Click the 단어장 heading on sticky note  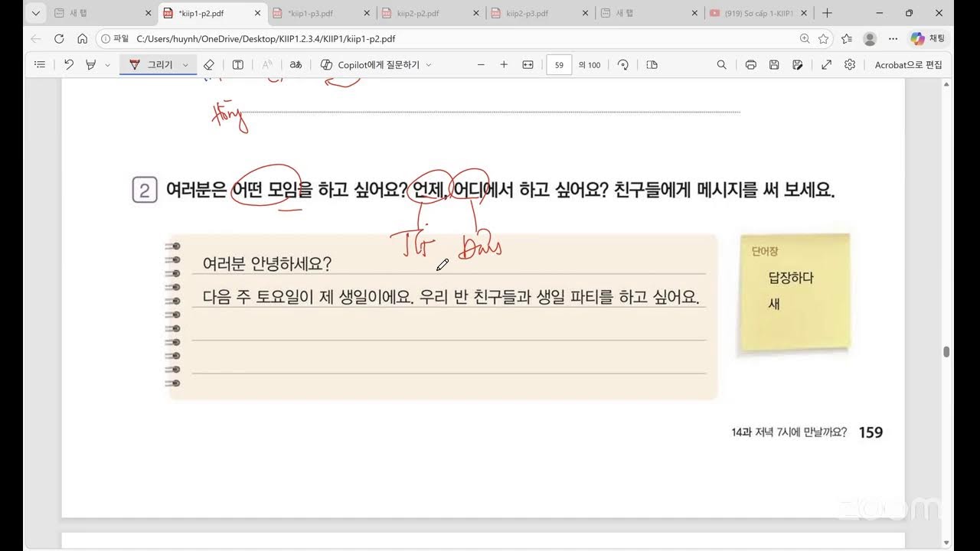[765, 251]
